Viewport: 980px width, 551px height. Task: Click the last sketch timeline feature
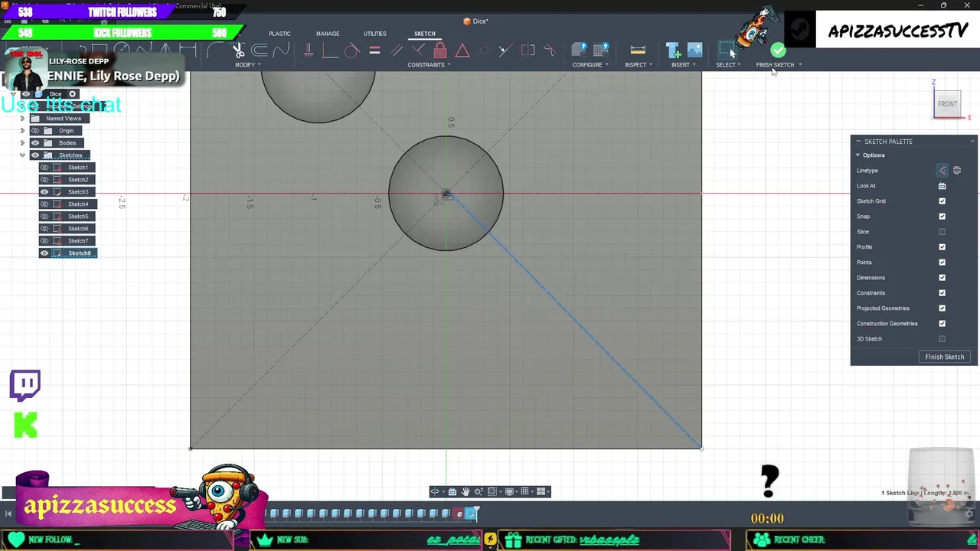click(x=471, y=514)
